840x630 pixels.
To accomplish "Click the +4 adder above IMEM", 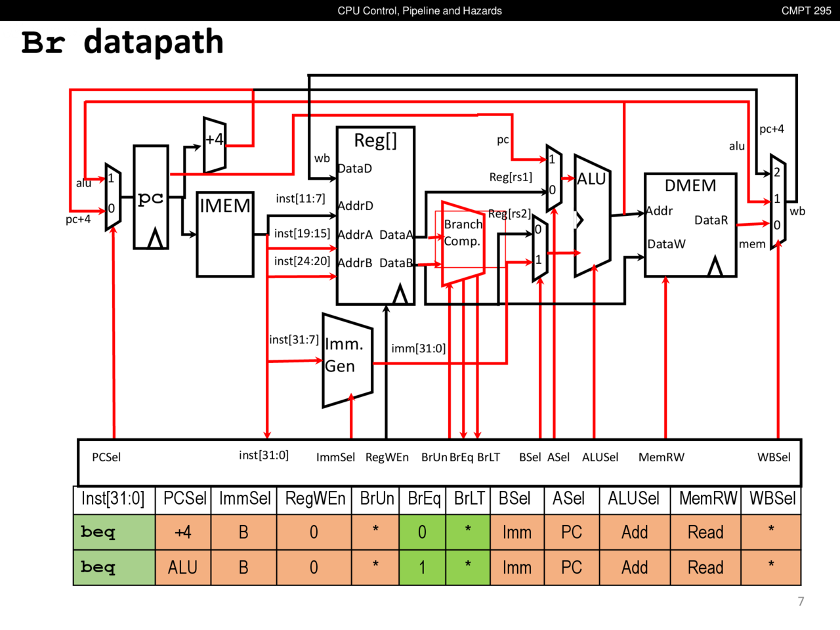I will pyautogui.click(x=214, y=146).
